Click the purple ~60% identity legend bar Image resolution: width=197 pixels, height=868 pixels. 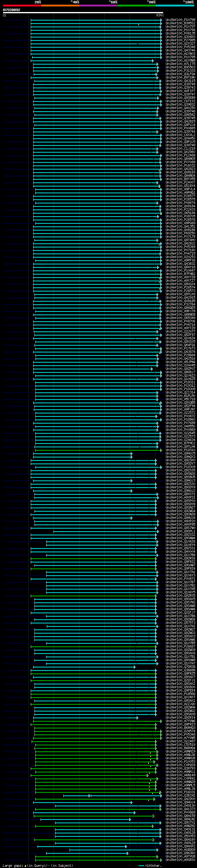tap(98, 6)
